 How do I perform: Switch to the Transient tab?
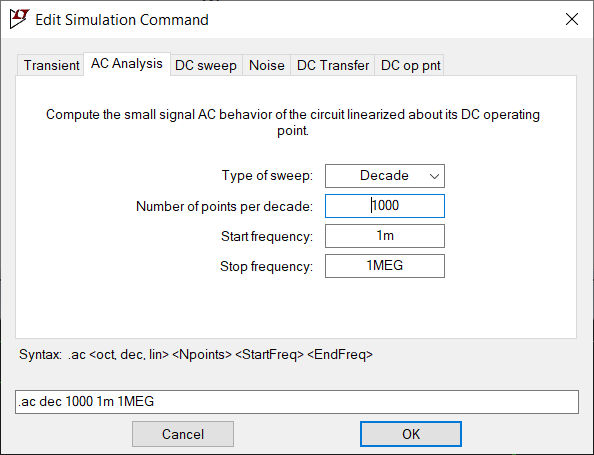click(51, 65)
